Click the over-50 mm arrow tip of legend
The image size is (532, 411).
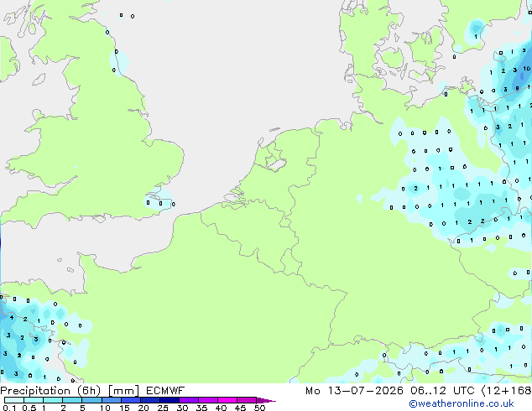[x=266, y=400]
